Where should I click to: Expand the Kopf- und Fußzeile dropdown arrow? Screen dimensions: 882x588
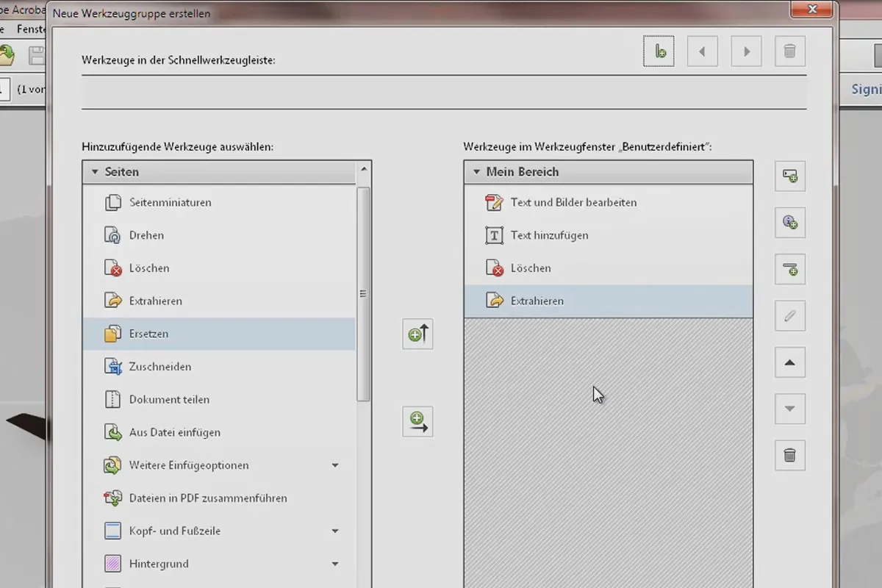pos(335,531)
